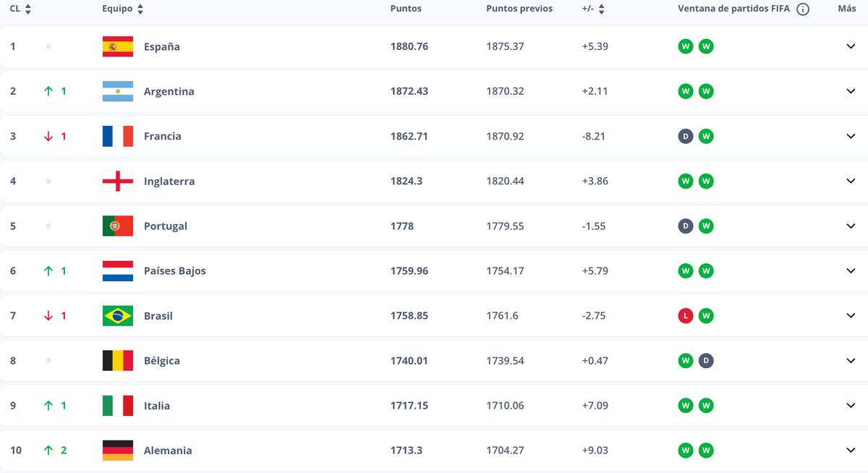The height and width of the screenshot is (473, 868).
Task: Click the Puntos column header
Action: coord(406,9)
